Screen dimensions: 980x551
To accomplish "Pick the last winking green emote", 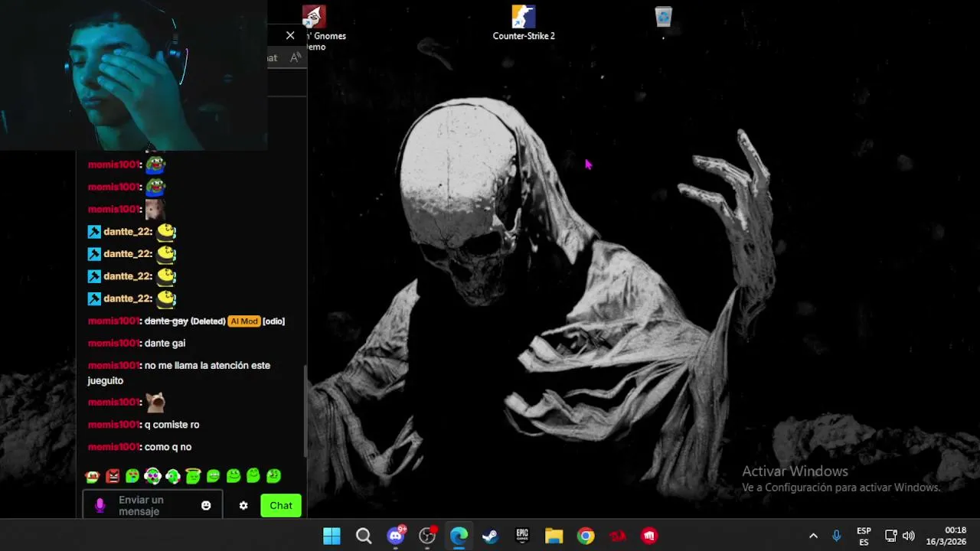I will (x=273, y=476).
